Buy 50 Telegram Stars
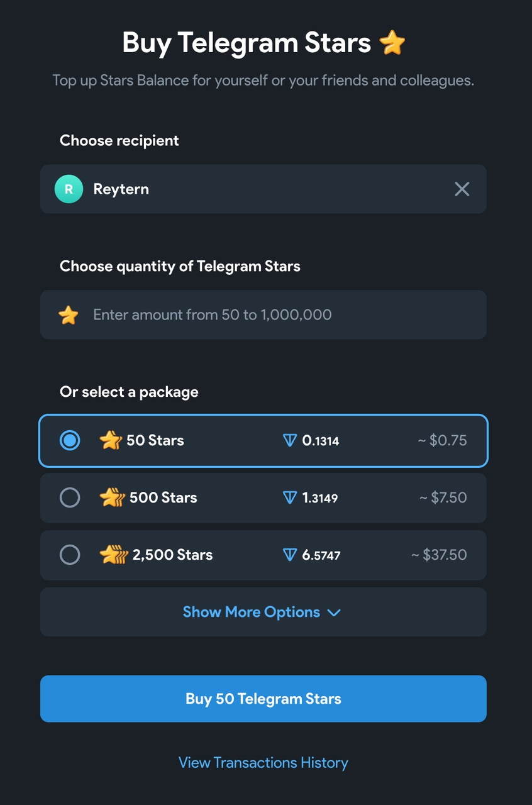The width and height of the screenshot is (532, 805). tap(263, 699)
